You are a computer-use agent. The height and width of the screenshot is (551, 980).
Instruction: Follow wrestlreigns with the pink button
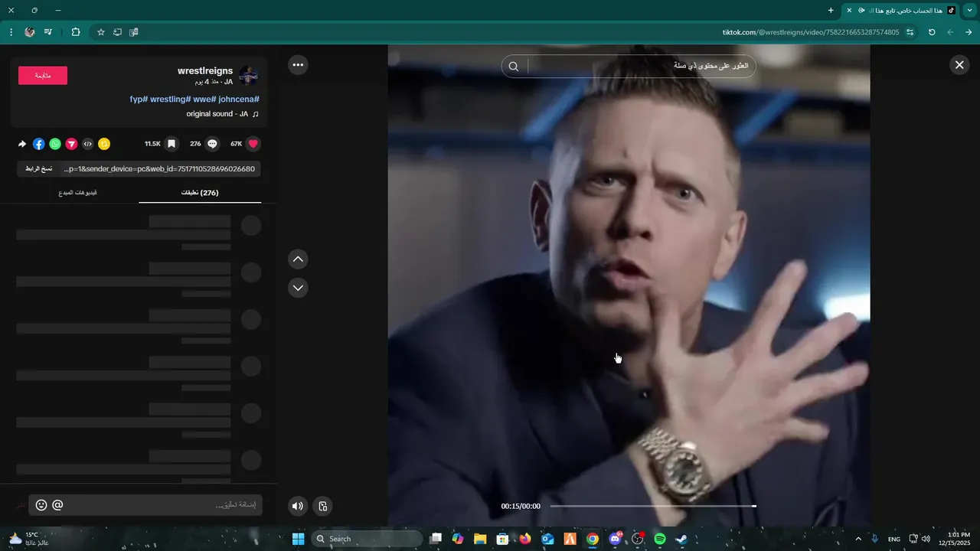(x=43, y=76)
